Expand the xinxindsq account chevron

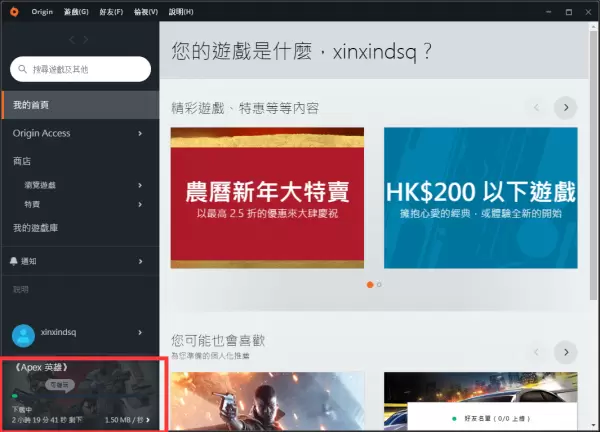tap(140, 333)
